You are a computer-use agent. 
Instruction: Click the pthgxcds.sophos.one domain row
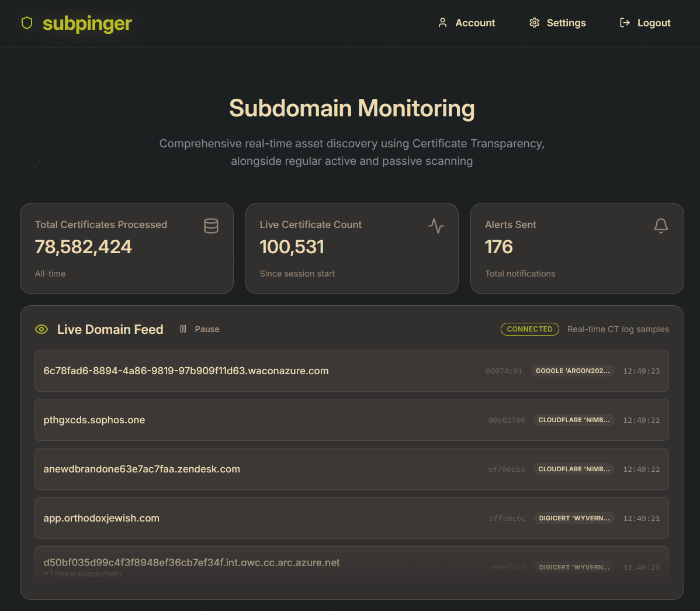coord(94,420)
